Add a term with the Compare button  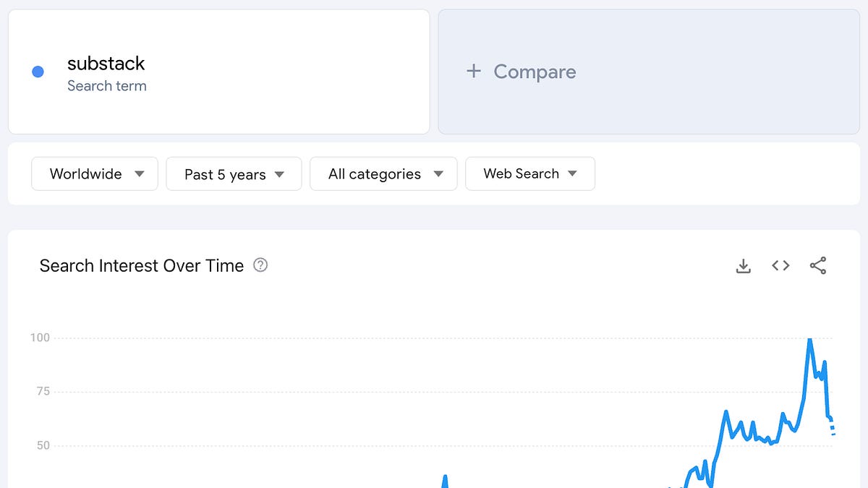tap(520, 71)
